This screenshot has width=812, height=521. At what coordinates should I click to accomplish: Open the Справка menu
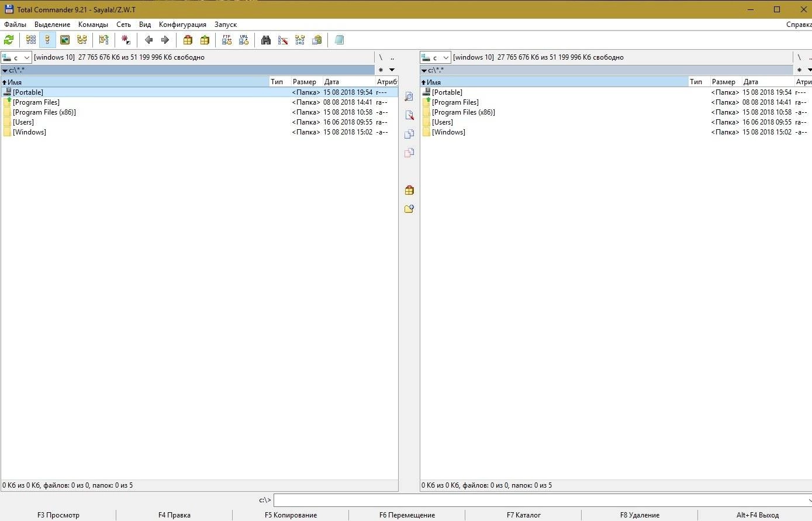[x=799, y=25]
